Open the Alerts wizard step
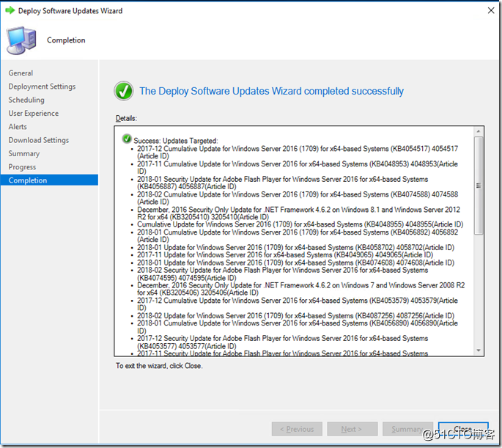The image size is (502, 448). coord(18,127)
